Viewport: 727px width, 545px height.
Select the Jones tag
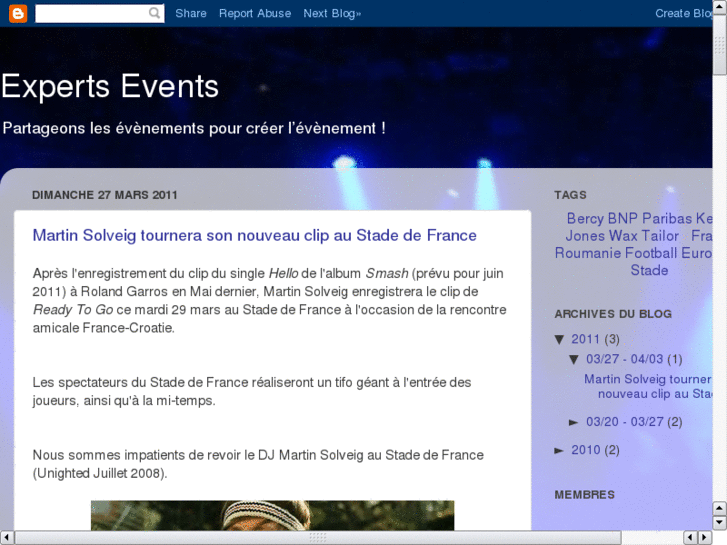pos(585,236)
